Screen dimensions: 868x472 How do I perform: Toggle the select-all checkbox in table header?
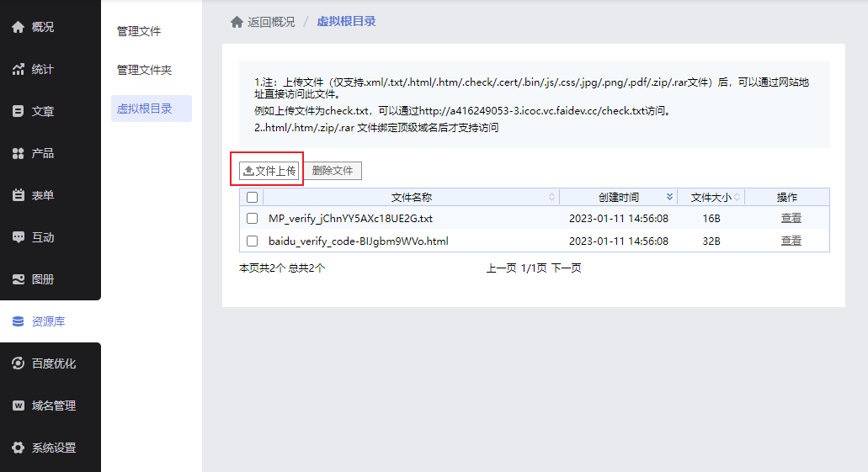coord(252,197)
